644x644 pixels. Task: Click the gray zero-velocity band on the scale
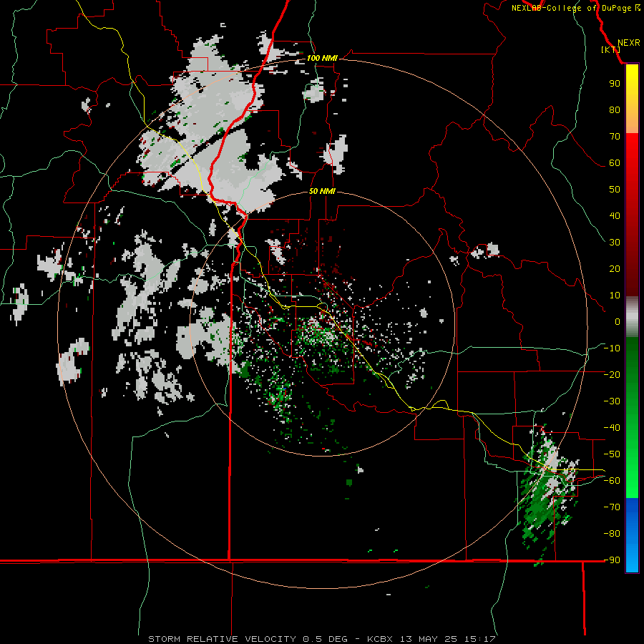tap(632, 317)
